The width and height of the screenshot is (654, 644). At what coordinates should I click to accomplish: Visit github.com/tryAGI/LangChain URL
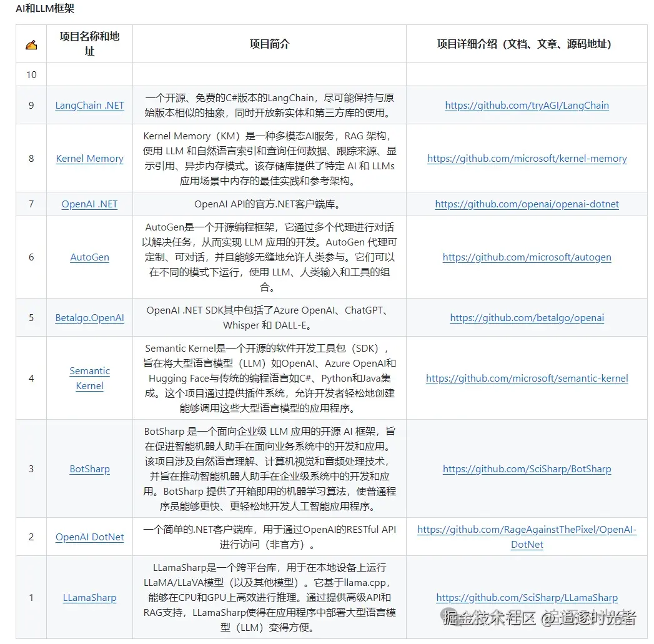527,106
